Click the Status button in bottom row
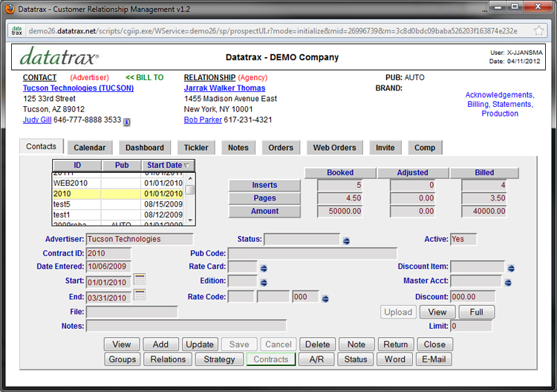557x392 pixels. click(356, 359)
